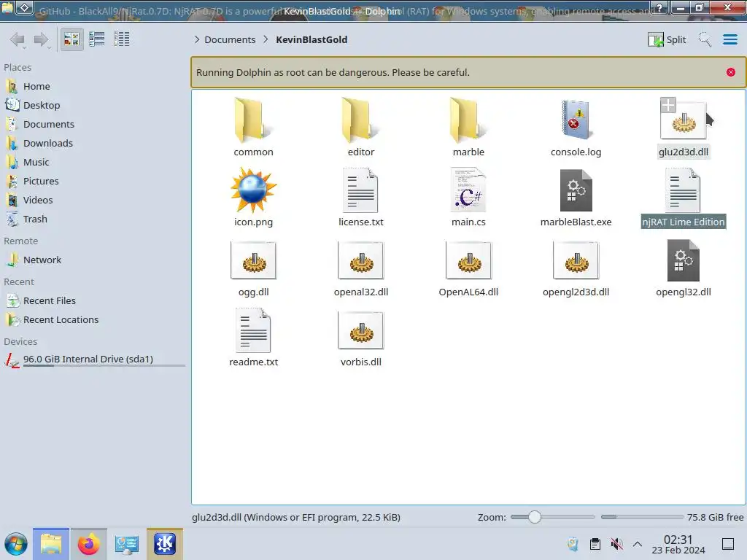Toggle the keep-above pin in titlebar
The image size is (747, 560).
[26, 7]
